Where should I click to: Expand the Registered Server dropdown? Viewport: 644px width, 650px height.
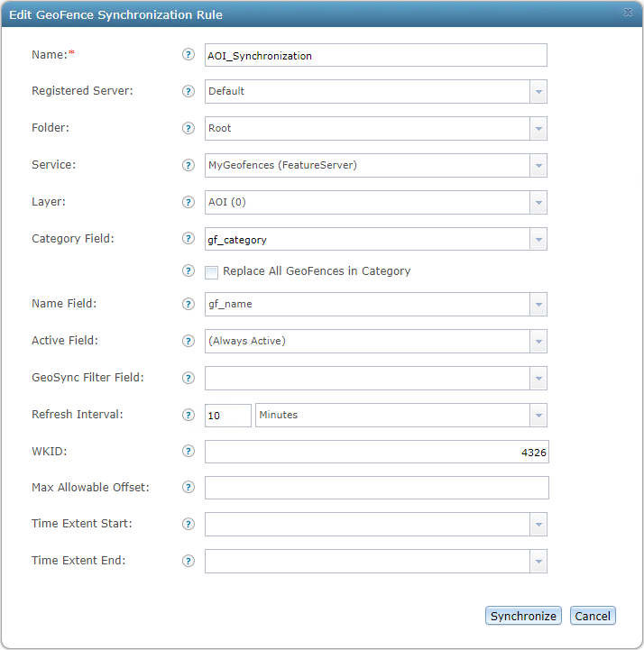point(538,92)
